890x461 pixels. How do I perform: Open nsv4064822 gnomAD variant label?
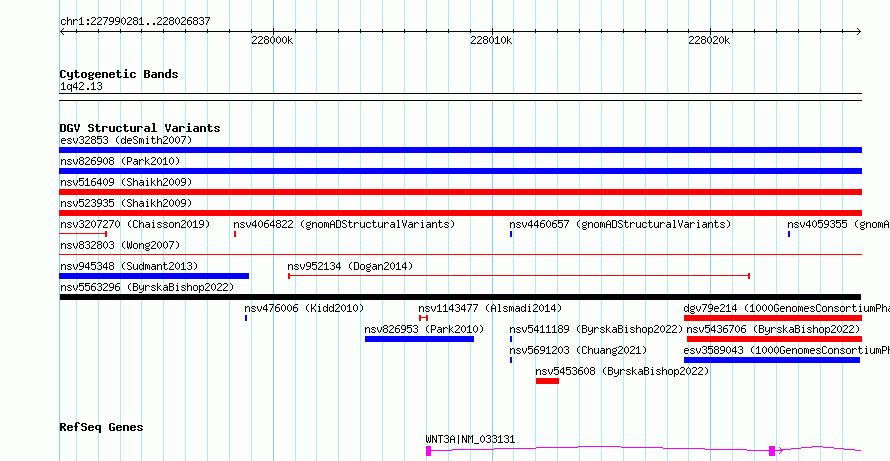[x=345, y=224]
